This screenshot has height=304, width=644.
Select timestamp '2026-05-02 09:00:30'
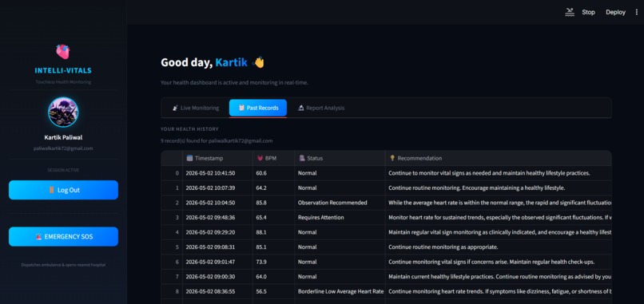tap(210, 277)
